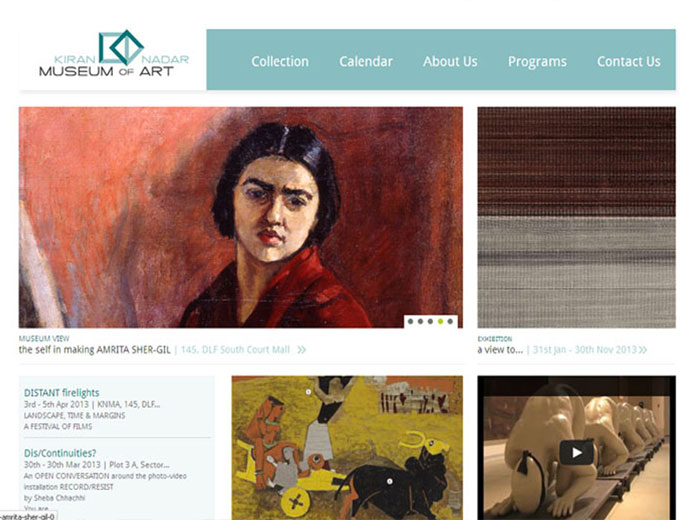Open the Programs menu

[537, 62]
